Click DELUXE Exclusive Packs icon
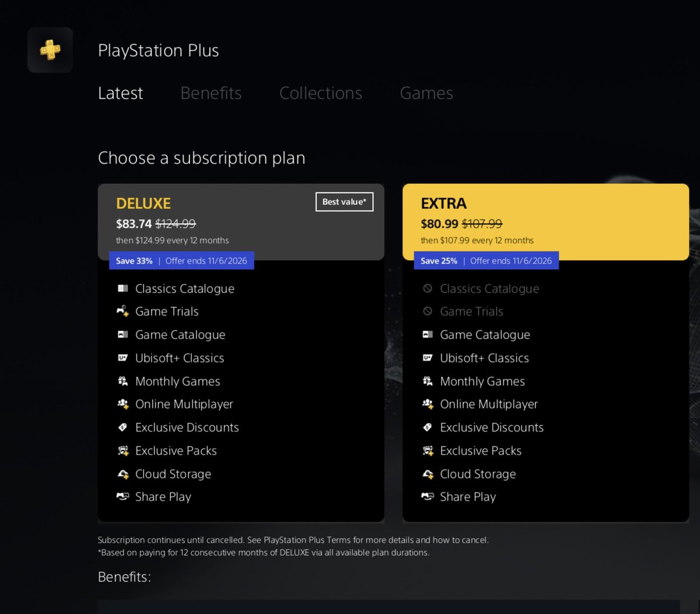The width and height of the screenshot is (700, 614). click(123, 451)
